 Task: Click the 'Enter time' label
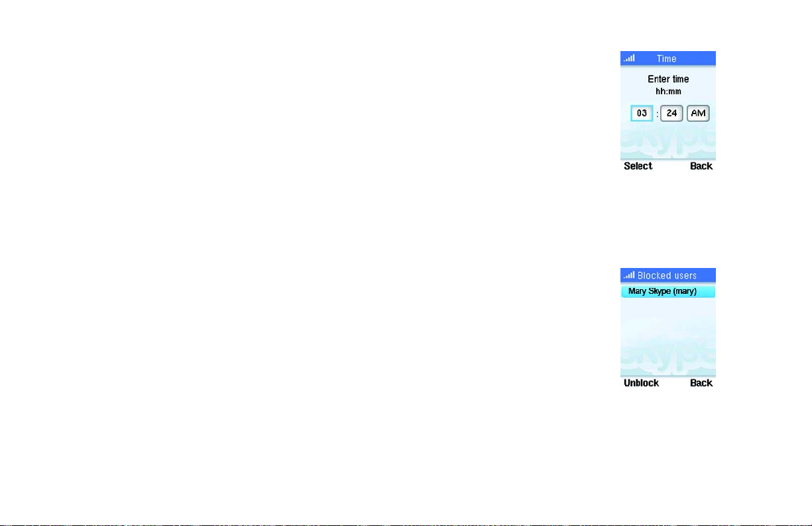coord(668,80)
